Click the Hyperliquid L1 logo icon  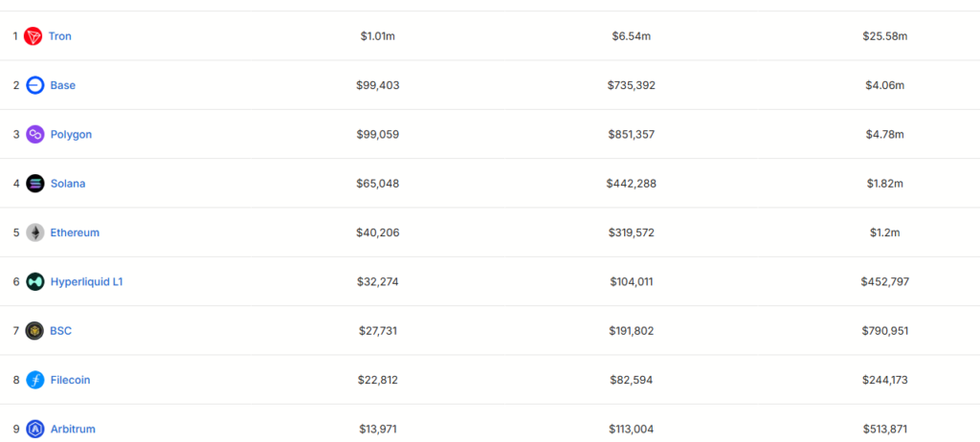tap(35, 281)
